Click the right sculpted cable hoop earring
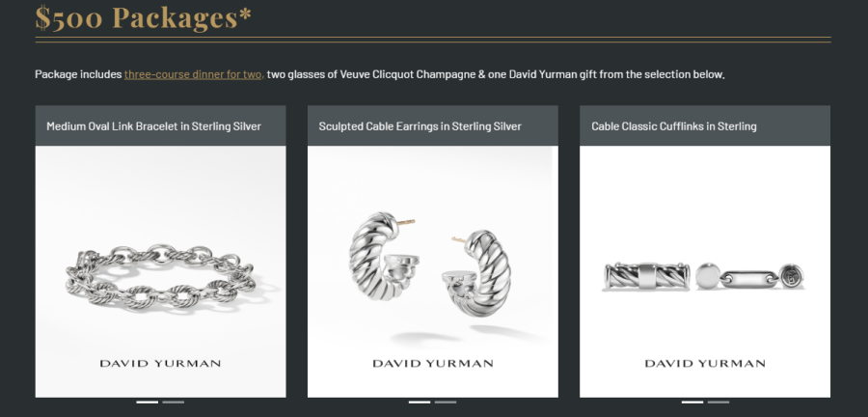Screen dimensions: 868x417 [x=477, y=273]
